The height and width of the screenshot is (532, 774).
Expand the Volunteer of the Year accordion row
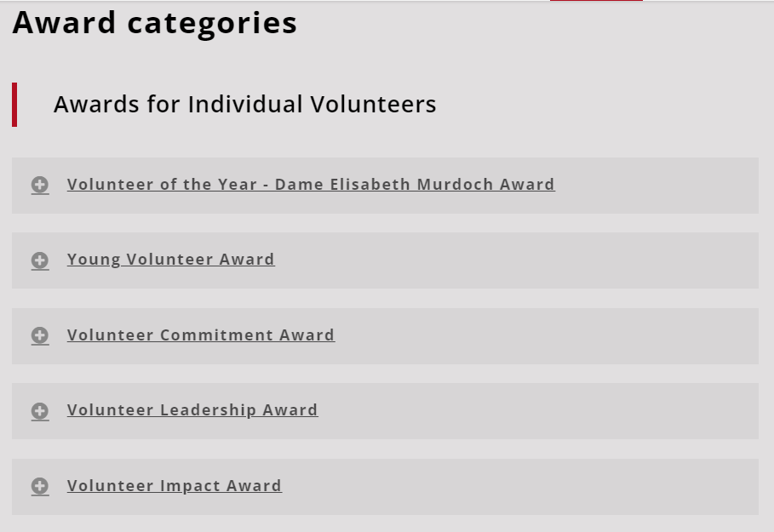(647, 186)
